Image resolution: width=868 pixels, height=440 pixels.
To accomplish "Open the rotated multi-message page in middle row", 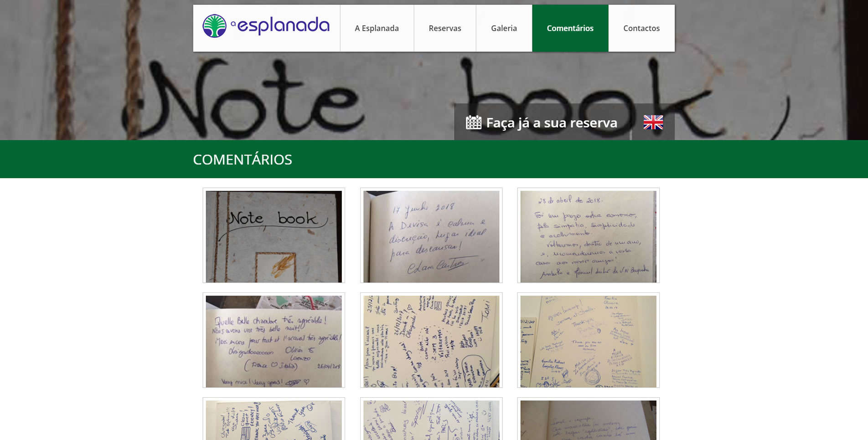I will tap(431, 340).
